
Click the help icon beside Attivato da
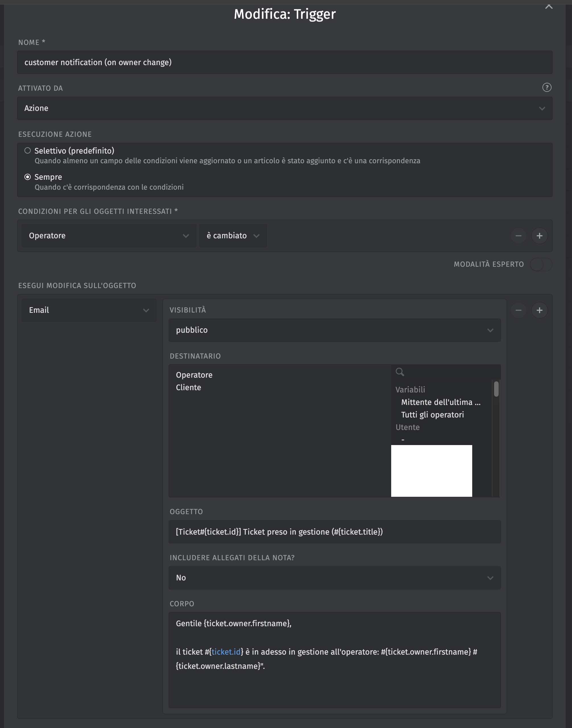point(546,87)
